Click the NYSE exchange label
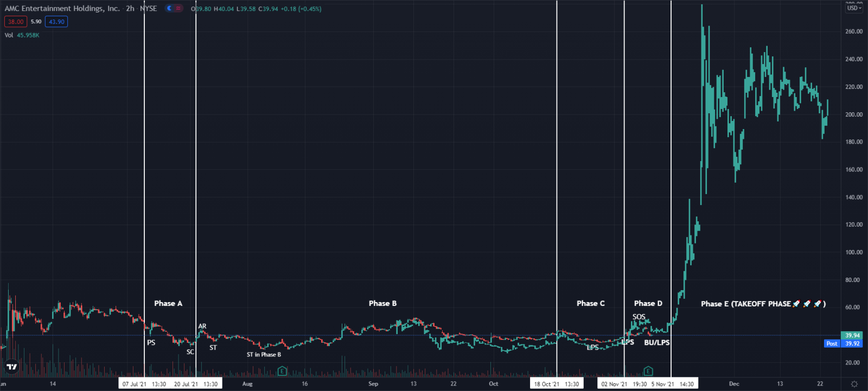This screenshot has height=391, width=868. click(148, 8)
